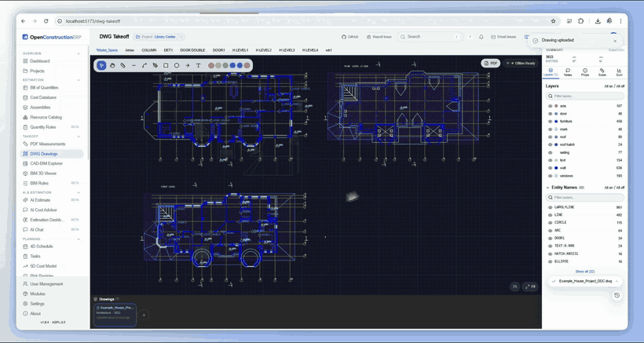Select the circle shape tool
644x343 pixels.
click(x=177, y=65)
